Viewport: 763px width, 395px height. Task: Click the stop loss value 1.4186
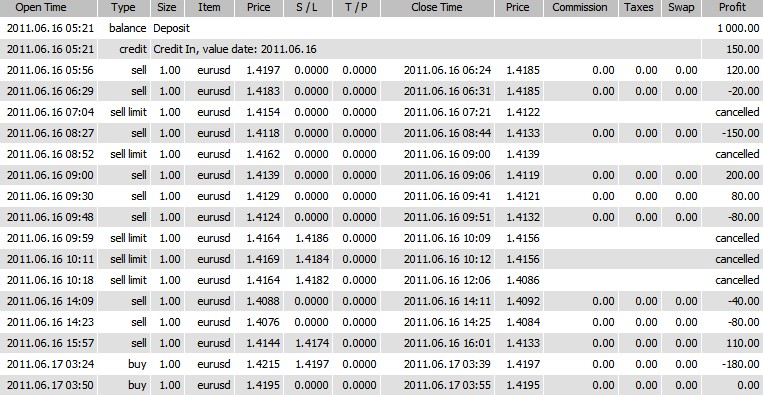point(311,238)
